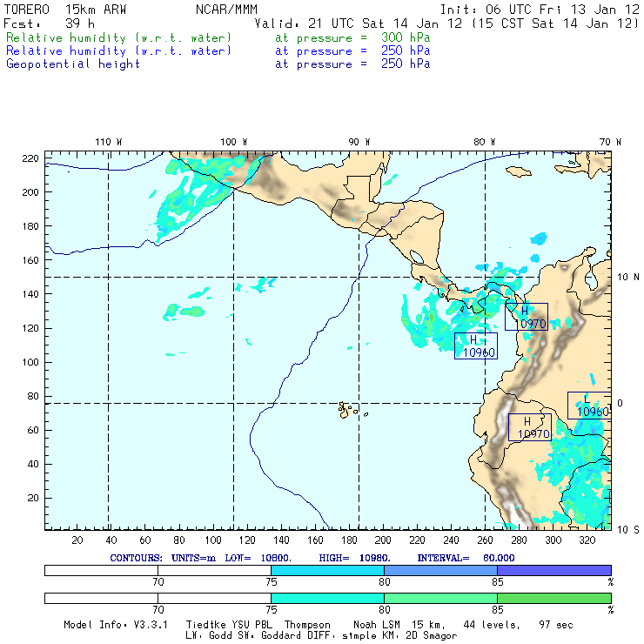The image size is (644, 644).
Task: Click the dark-green above-85% swatch on the lower colorbar
Action: tap(554, 598)
